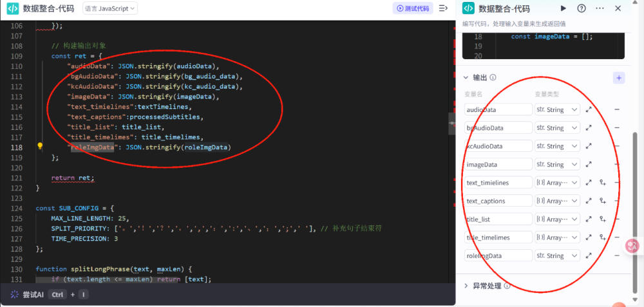The image size is (644, 307).
Task: Edit the audioData variable name field
Action: point(498,109)
